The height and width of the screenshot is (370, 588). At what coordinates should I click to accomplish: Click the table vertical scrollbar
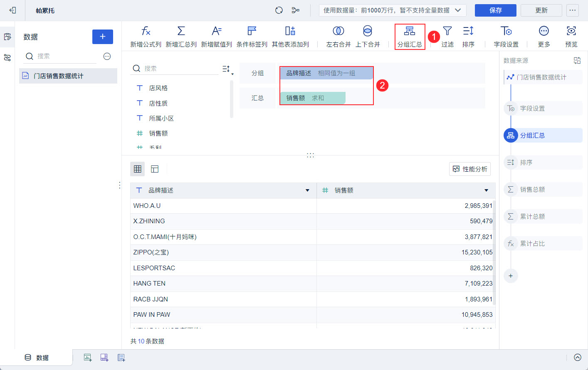click(494, 253)
